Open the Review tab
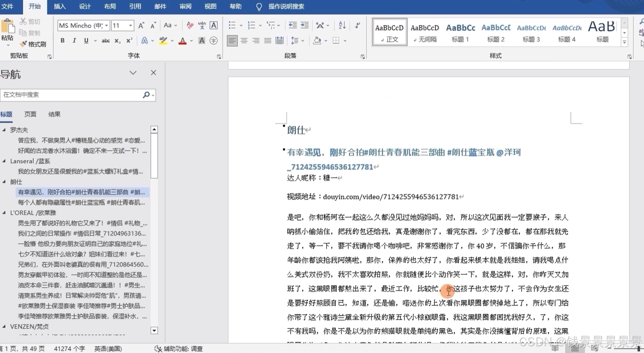Image resolution: width=644 pixels, height=353 pixels. 185,6
